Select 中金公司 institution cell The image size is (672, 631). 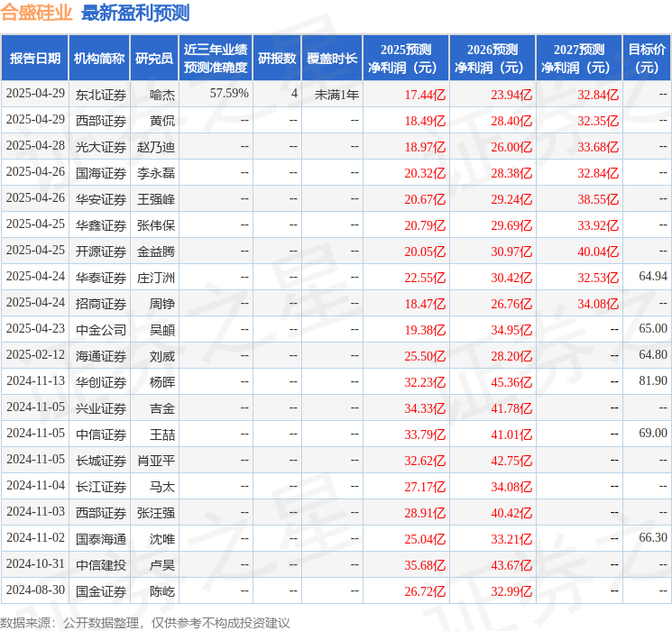pyautogui.click(x=101, y=330)
